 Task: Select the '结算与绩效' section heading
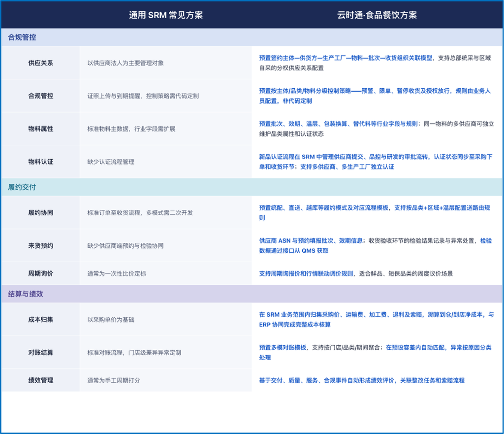click(x=26, y=294)
